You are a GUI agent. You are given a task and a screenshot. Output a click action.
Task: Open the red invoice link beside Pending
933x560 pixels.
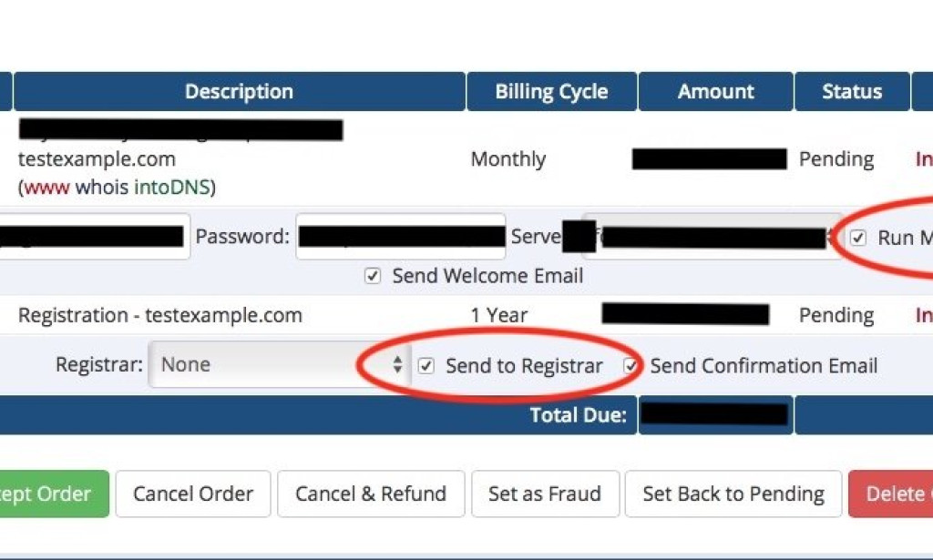pyautogui.click(x=924, y=158)
